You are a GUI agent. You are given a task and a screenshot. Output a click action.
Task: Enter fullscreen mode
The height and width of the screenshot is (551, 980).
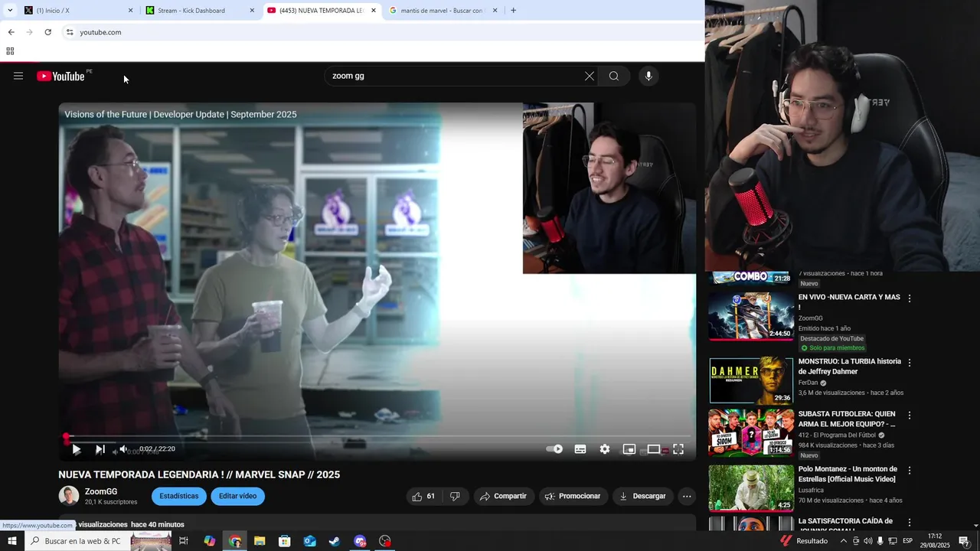pyautogui.click(x=678, y=449)
